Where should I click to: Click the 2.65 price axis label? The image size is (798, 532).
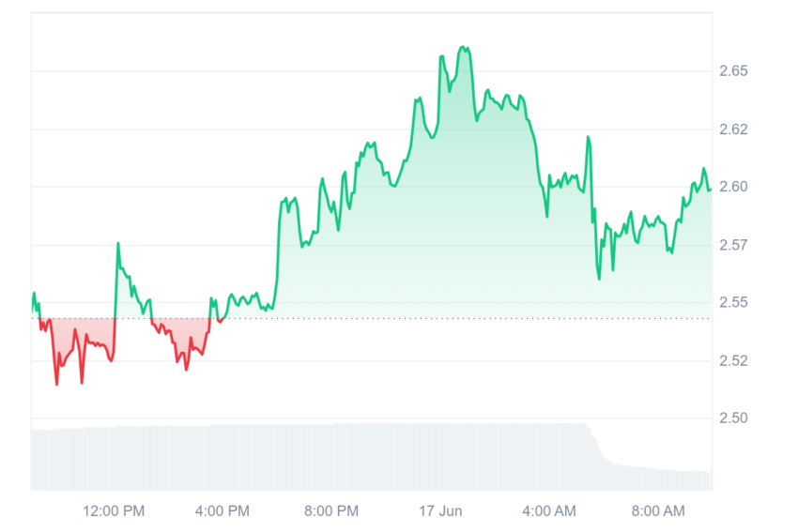point(733,70)
